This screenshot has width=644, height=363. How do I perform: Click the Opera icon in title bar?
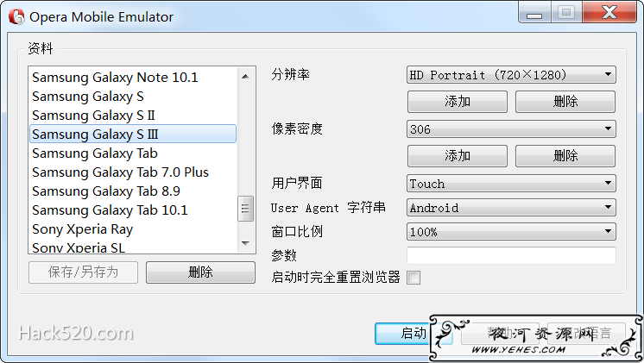tap(16, 17)
